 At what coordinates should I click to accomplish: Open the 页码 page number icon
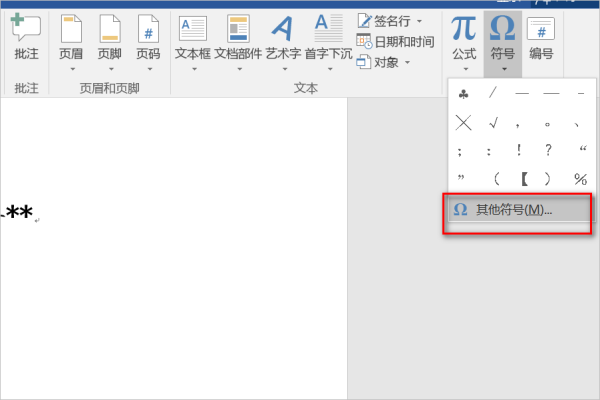click(148, 29)
